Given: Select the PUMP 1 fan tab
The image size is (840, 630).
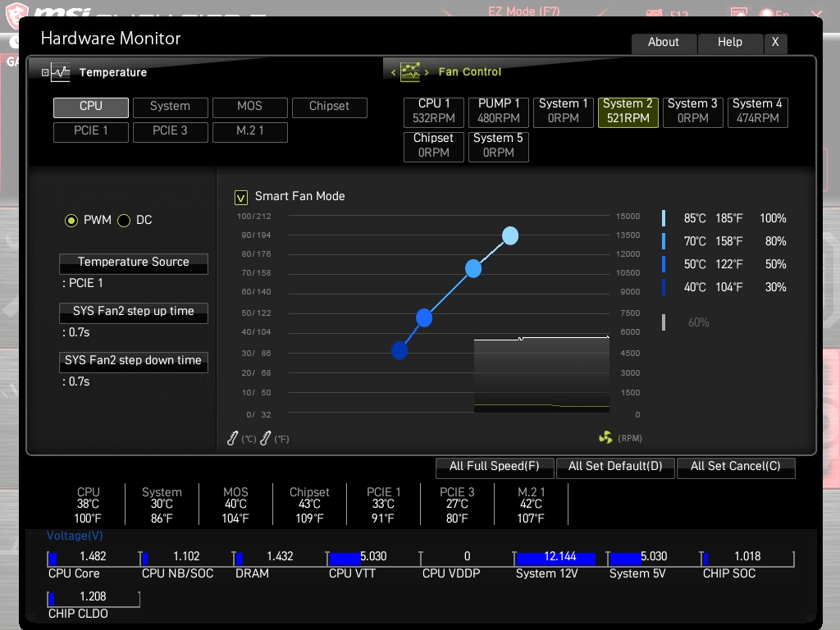Looking at the screenshot, I should [498, 112].
